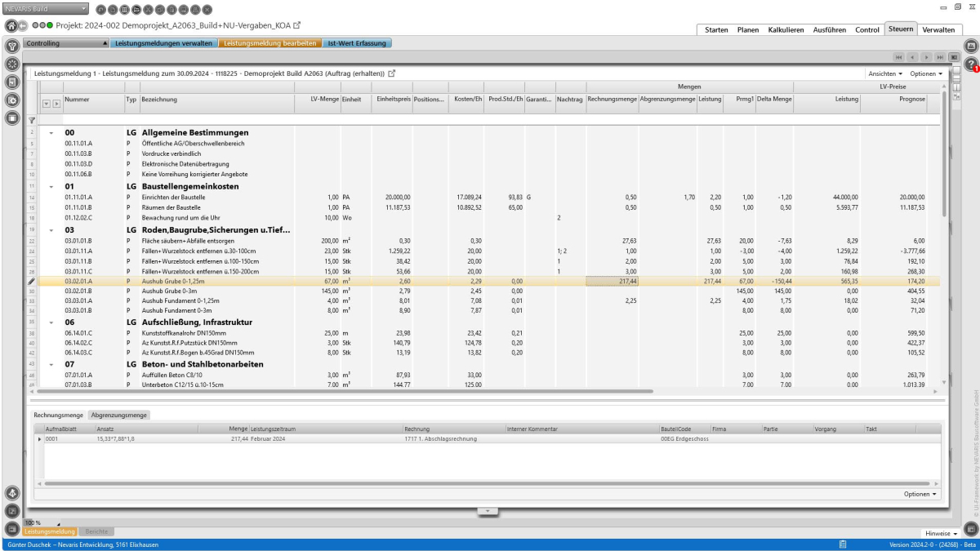Image resolution: width=980 pixels, height=551 pixels.
Task: Click the filter funnel icon in left sidebar
Action: [12, 46]
